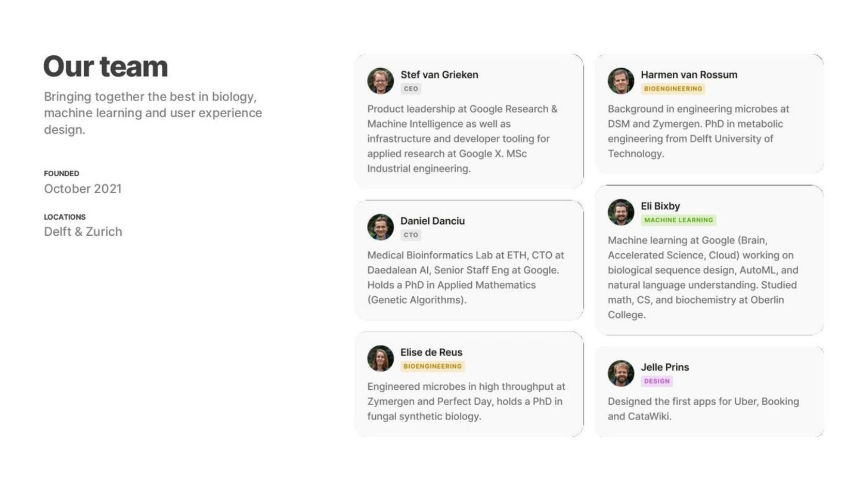This screenshot has width=868, height=489.
Task: Click the CTO role tag
Action: [411, 235]
